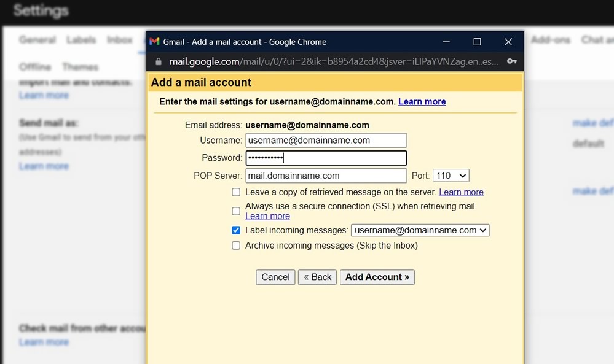Image resolution: width=614 pixels, height=364 pixels.
Task: Click the Gmail logo icon in popup title bar
Action: pos(155,42)
